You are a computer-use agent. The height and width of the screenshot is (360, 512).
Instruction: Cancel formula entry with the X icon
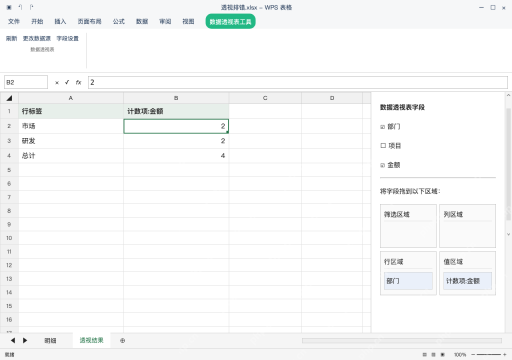click(57, 83)
